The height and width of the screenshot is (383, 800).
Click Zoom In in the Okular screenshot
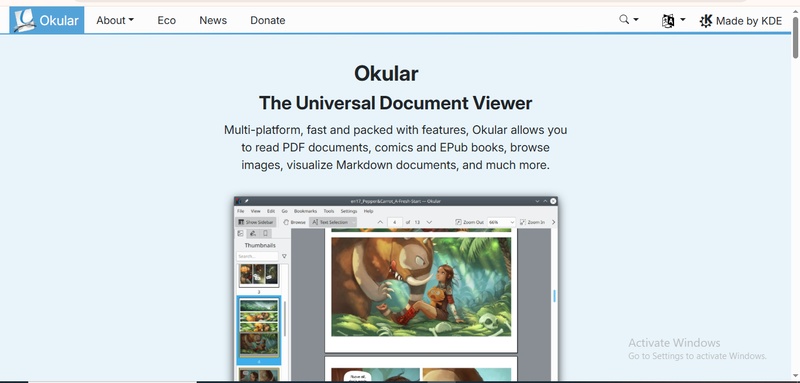tap(532, 222)
